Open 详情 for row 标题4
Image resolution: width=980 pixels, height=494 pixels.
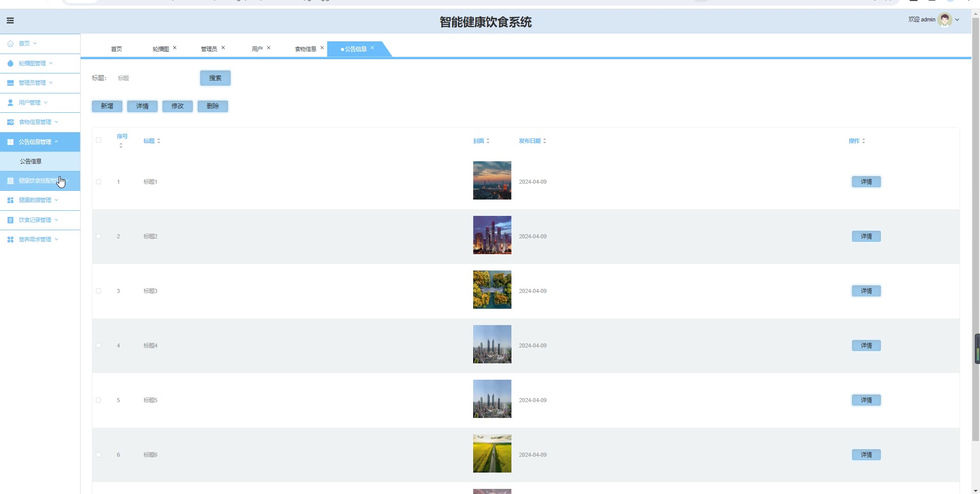click(x=866, y=345)
